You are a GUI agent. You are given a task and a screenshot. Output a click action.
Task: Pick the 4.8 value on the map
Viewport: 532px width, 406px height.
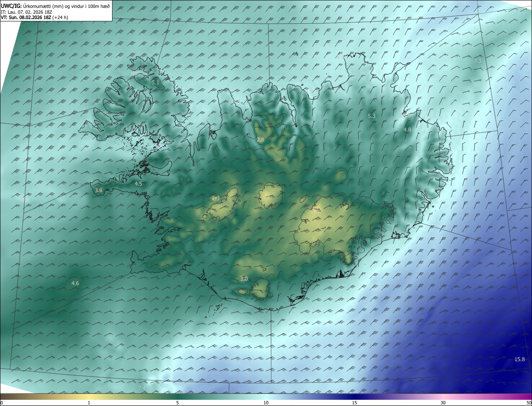click(x=407, y=130)
